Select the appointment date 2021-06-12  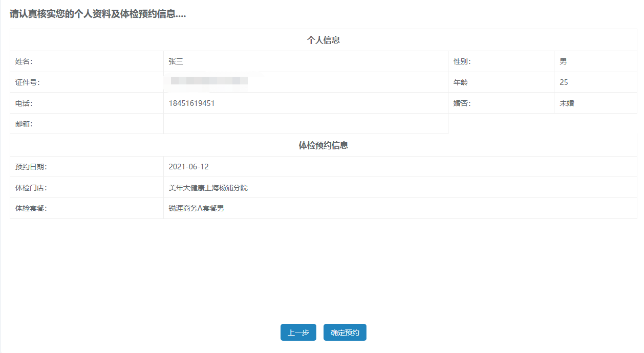(188, 167)
